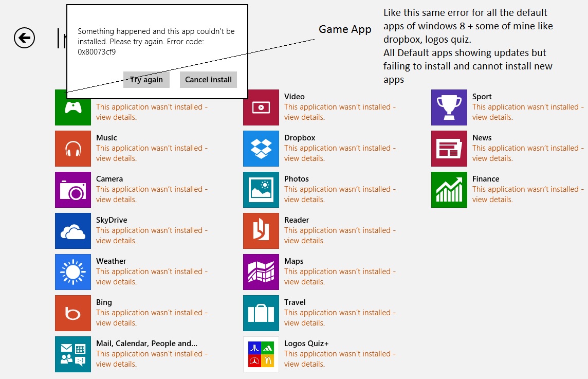588x379 pixels.
Task: View details for Camera install failure
Action: (x=152, y=194)
